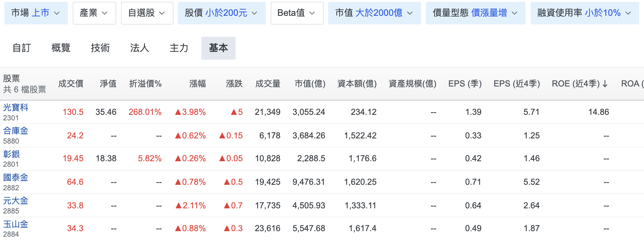Open the 自選股 filter dropdown
Screen dimensions: 644x240
point(147,13)
